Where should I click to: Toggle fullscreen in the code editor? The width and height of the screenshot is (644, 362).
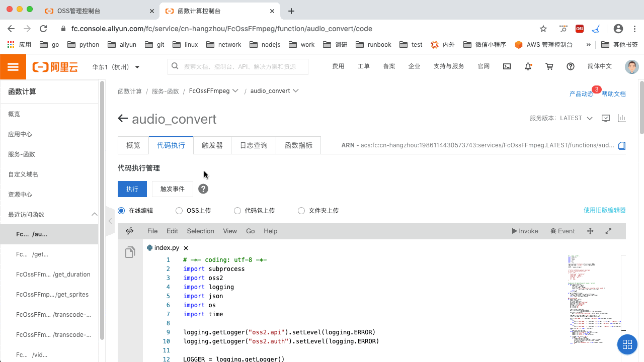click(608, 231)
